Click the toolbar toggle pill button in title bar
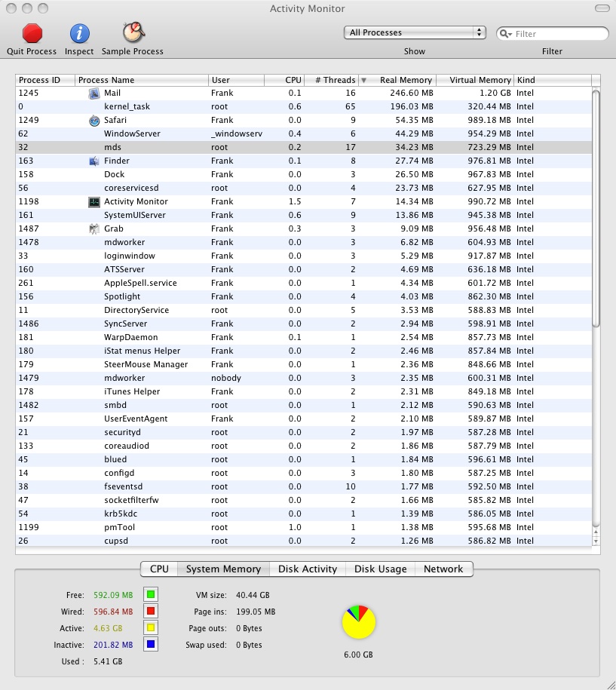The height and width of the screenshot is (690, 616). point(602,8)
